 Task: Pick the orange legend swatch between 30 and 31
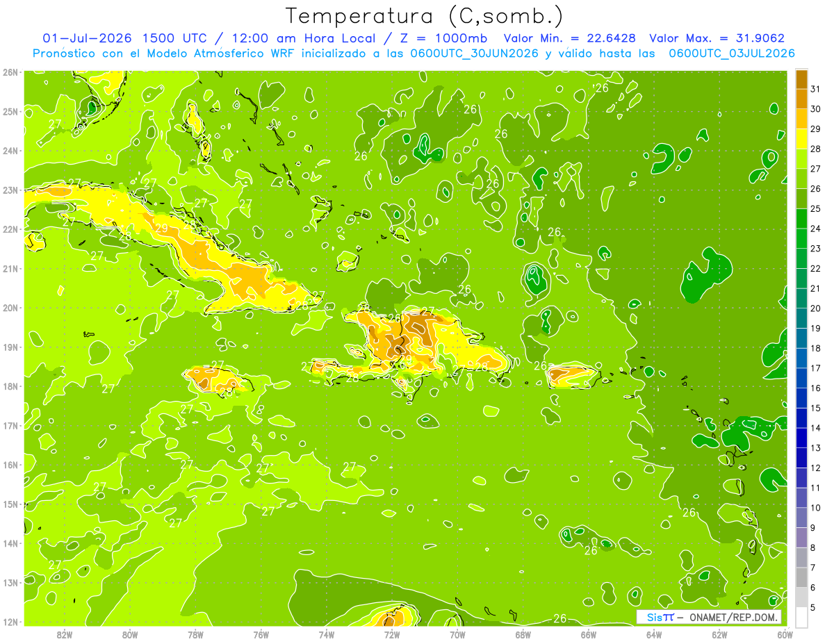pos(801,99)
